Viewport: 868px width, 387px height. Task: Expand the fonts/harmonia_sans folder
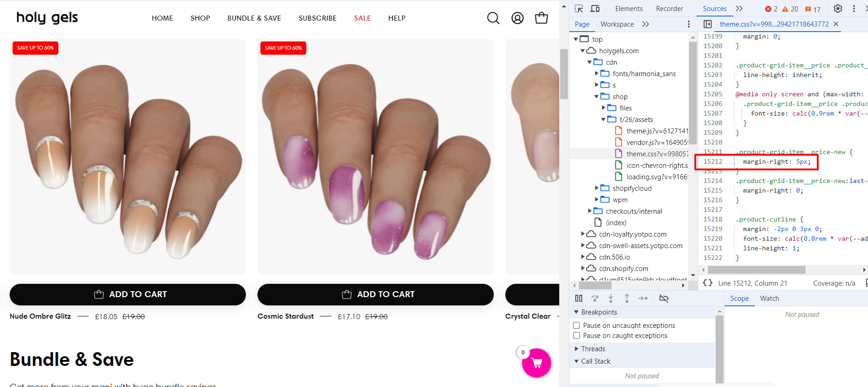pos(596,73)
